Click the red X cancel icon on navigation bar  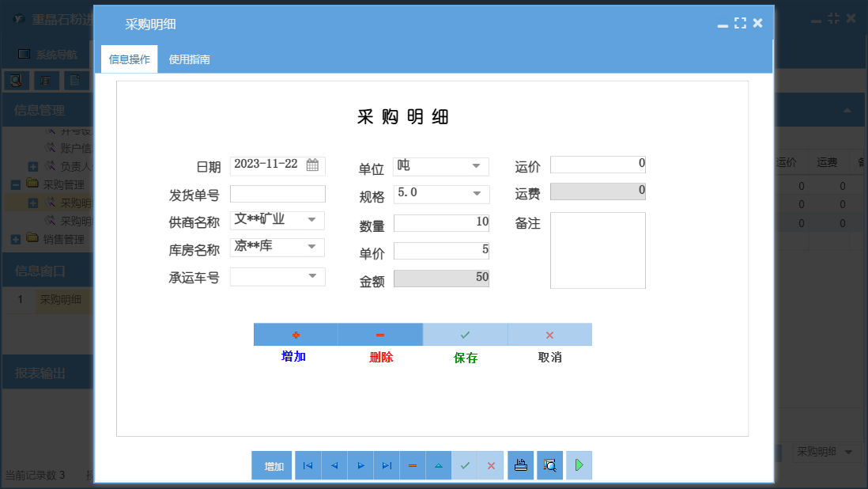(491, 465)
